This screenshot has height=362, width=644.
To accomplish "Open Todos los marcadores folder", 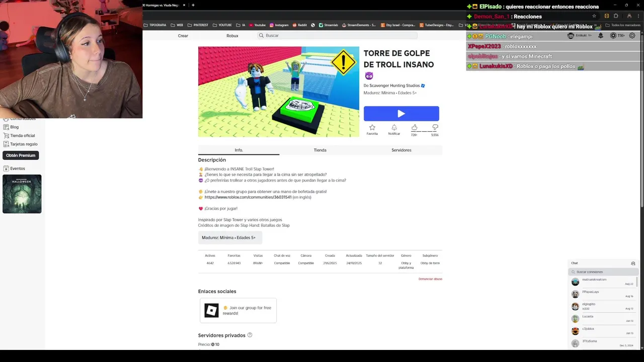I will coord(623,25).
